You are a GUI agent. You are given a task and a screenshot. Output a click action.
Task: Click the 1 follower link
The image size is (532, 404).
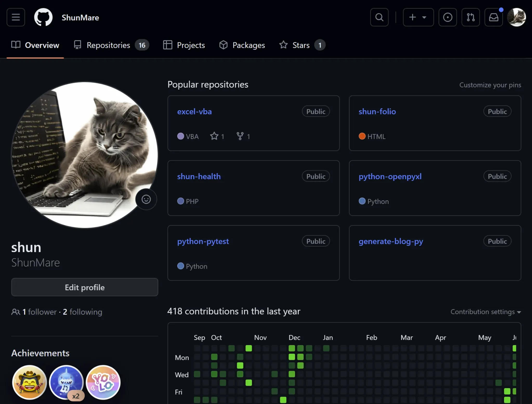39,312
